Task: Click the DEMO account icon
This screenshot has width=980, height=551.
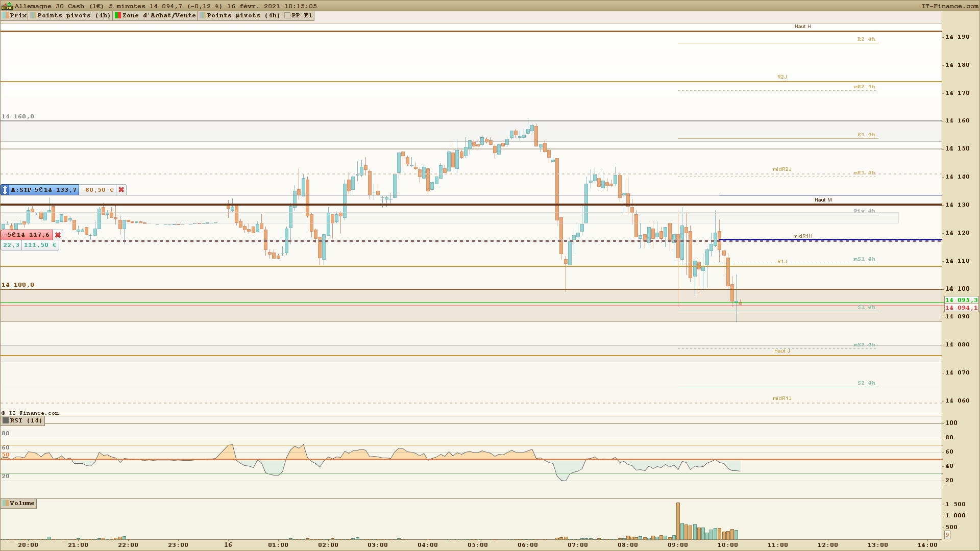Action: (x=7, y=6)
